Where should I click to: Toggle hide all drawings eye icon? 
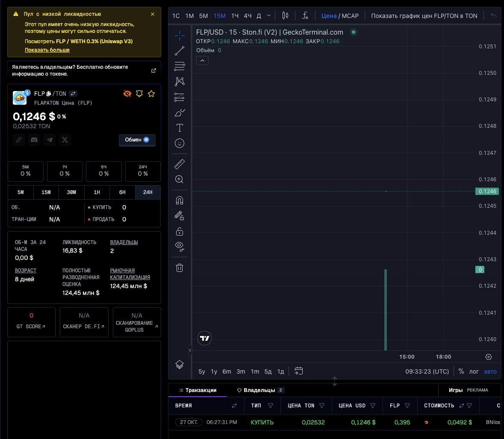[x=180, y=247]
